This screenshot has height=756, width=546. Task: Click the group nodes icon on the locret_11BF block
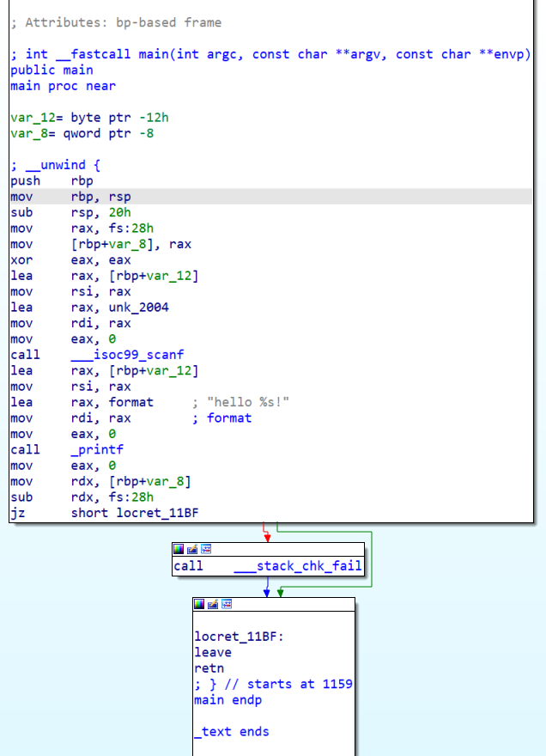pos(227,604)
